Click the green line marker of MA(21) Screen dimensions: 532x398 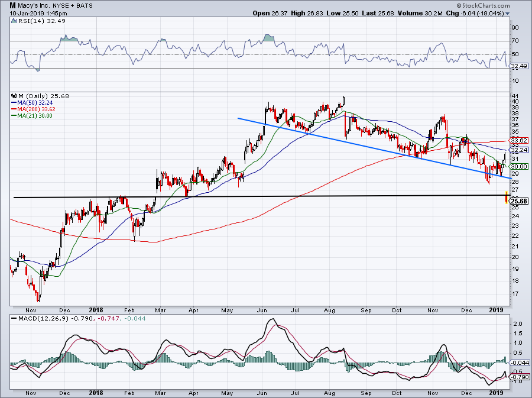[14, 116]
